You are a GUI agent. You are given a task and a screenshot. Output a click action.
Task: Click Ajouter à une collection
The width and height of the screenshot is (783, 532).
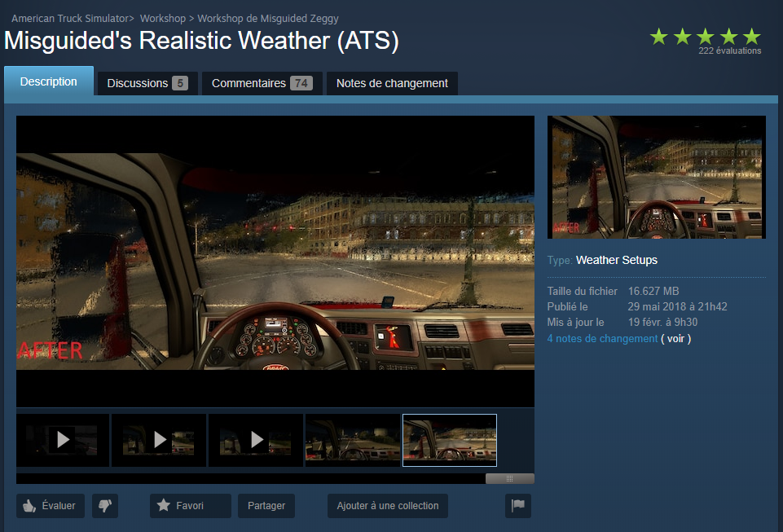pos(388,506)
